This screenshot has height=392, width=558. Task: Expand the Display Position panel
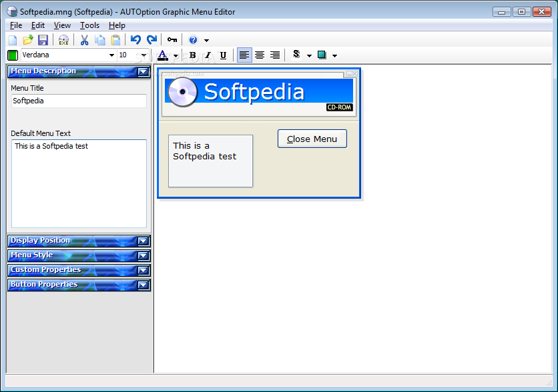coord(144,241)
